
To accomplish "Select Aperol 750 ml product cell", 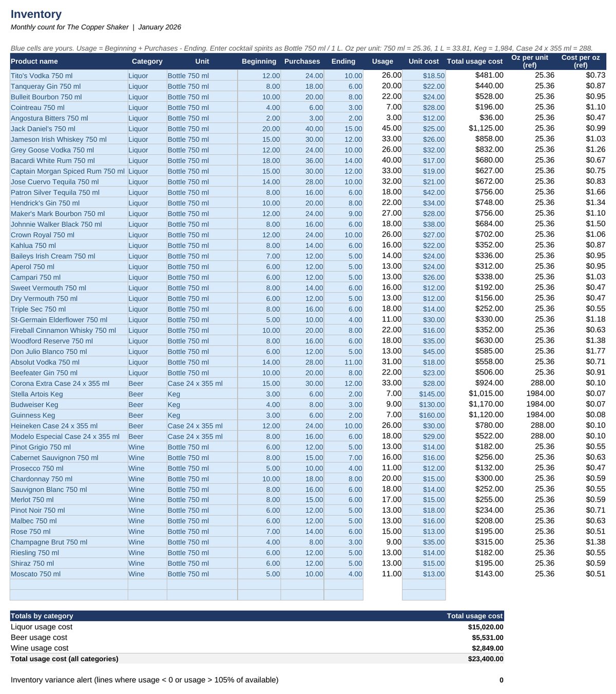I will pos(69,267).
